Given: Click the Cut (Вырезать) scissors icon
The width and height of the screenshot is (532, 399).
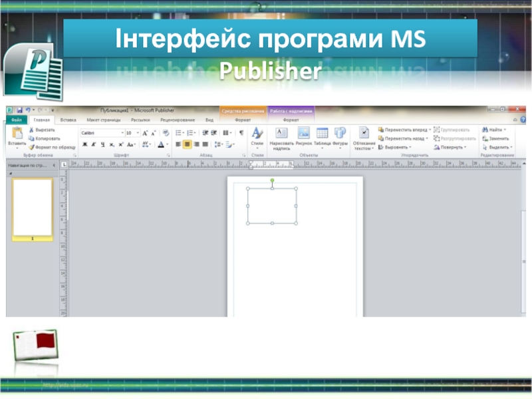Looking at the screenshot, I should 31,130.
